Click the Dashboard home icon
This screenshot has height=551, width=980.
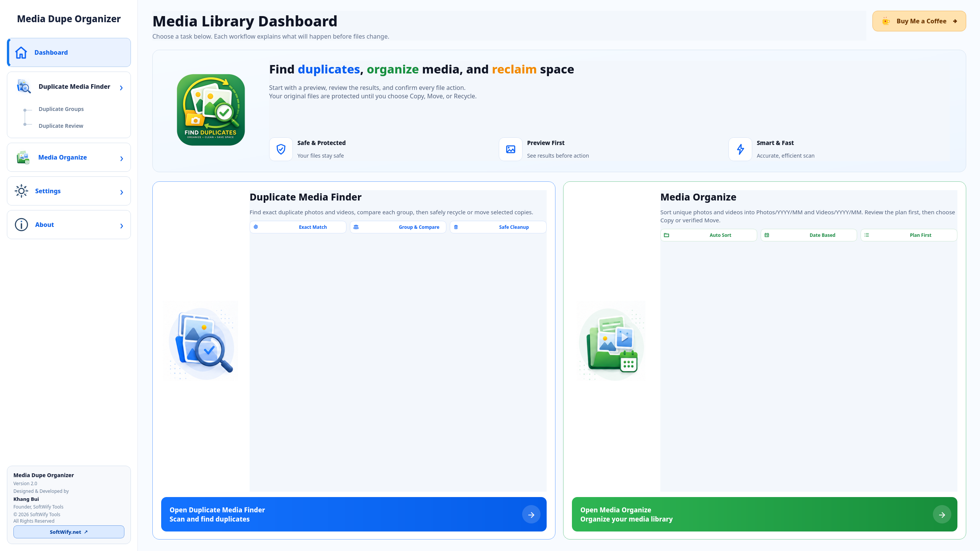pyautogui.click(x=21, y=52)
